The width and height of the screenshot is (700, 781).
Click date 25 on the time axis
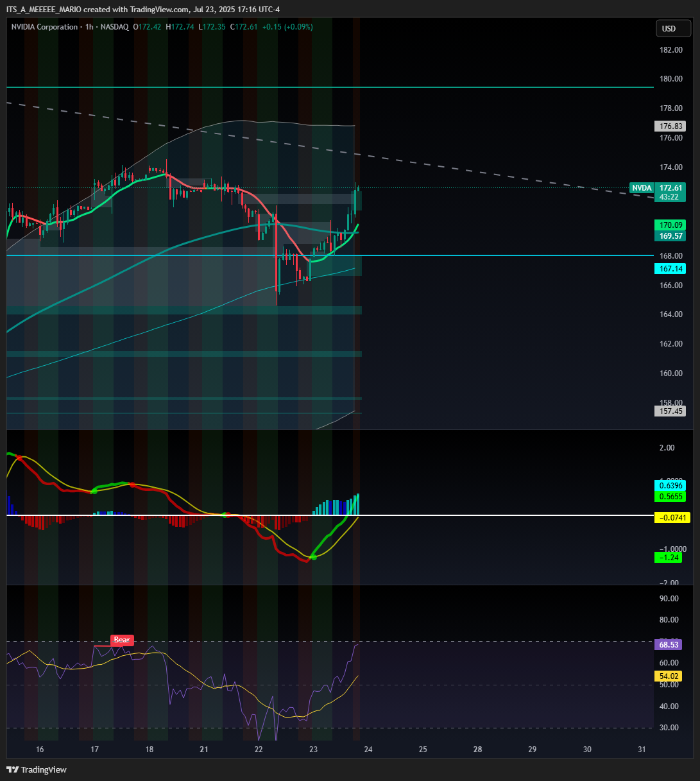(x=423, y=750)
